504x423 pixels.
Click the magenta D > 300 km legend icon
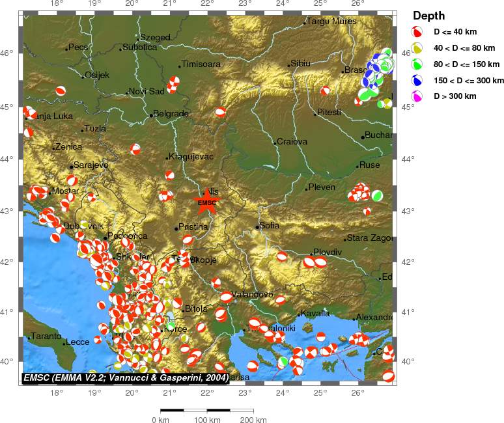coord(417,96)
